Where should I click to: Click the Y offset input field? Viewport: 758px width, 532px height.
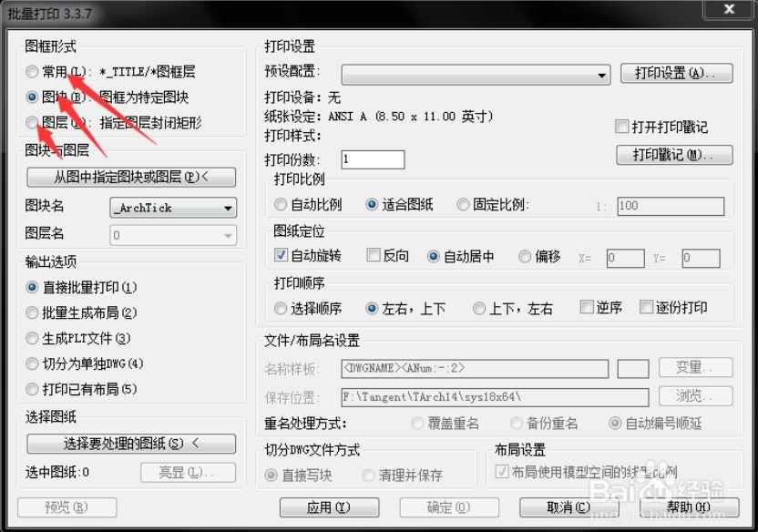(701, 258)
